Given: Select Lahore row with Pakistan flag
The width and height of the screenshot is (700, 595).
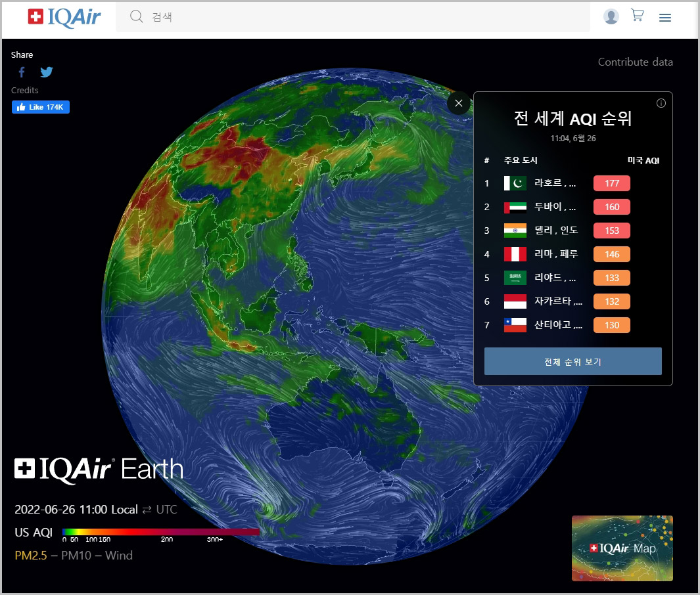Looking at the screenshot, I should click(x=515, y=183).
